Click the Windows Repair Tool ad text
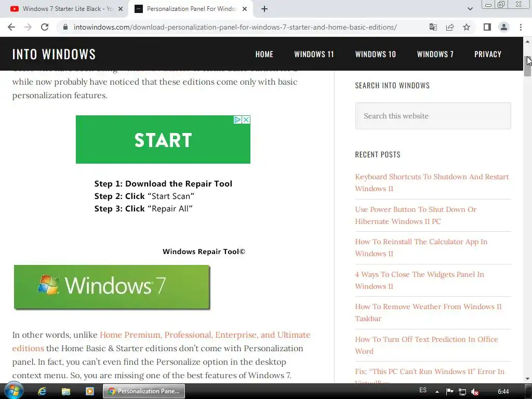This screenshot has height=399, width=532. point(204,251)
